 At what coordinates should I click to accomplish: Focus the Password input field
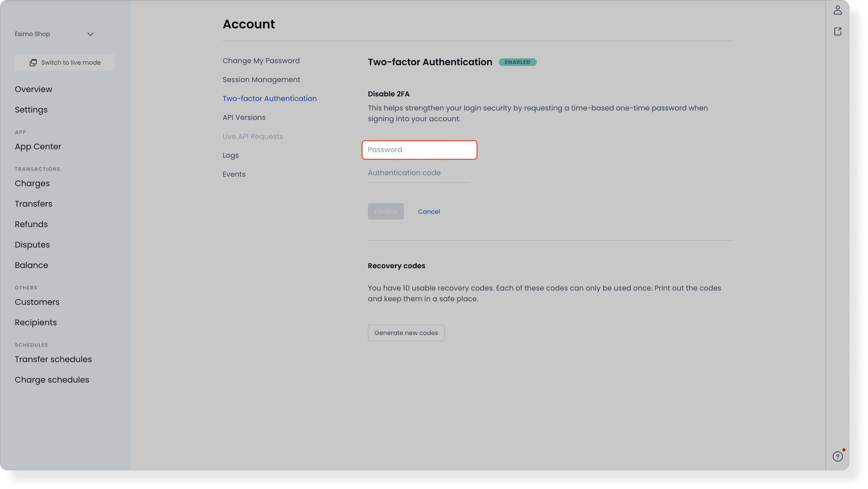[419, 150]
